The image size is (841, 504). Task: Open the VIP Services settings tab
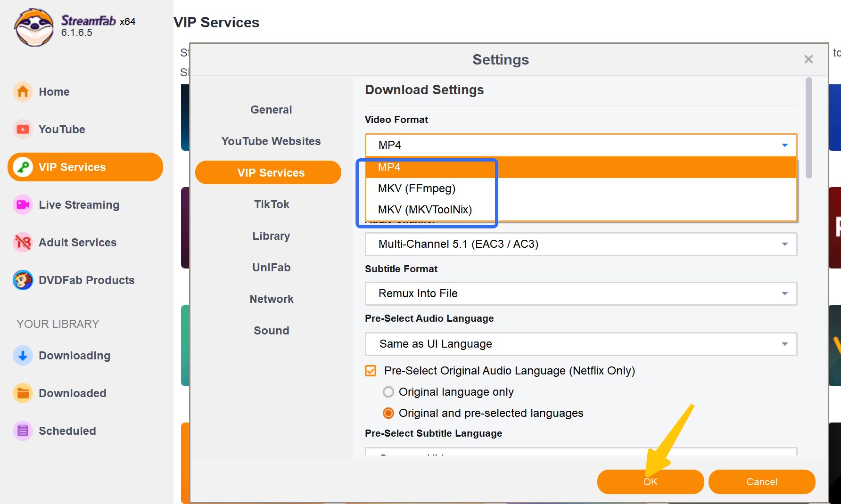tap(268, 172)
